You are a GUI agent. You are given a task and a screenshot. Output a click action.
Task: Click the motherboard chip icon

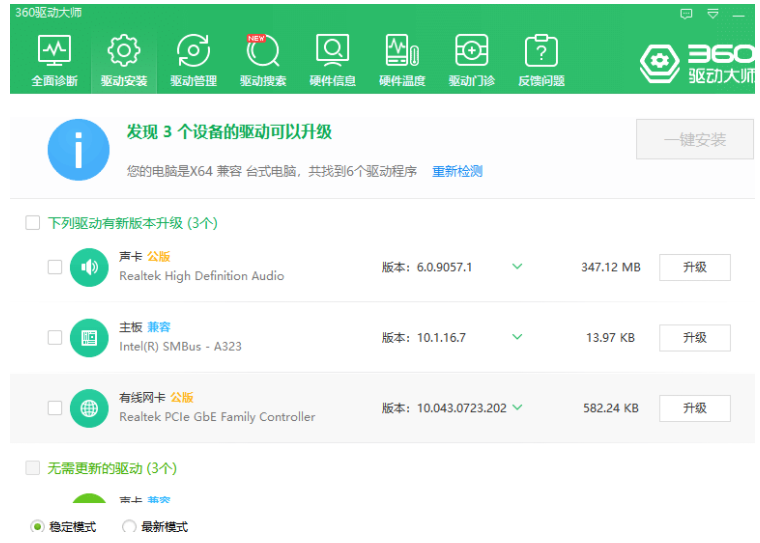tap(89, 337)
